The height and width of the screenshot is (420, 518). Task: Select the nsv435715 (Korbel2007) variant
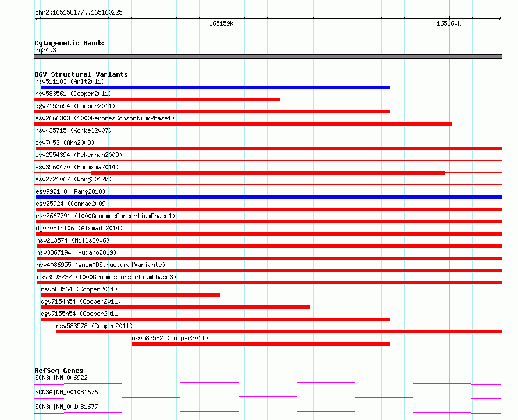pos(268,136)
